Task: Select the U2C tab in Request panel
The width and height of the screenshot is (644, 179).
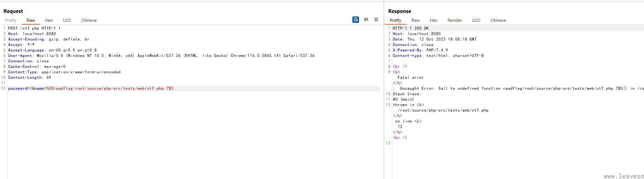Action: tap(67, 20)
